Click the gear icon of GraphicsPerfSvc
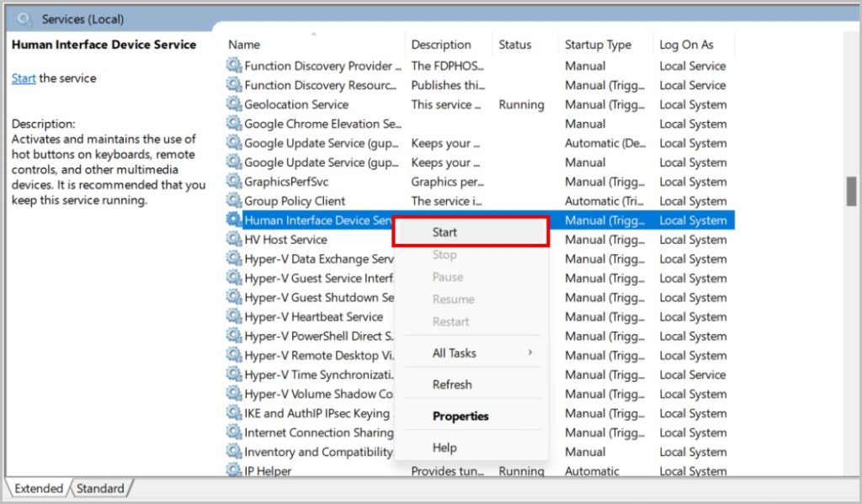Viewport: 862px width, 504px height. click(234, 182)
